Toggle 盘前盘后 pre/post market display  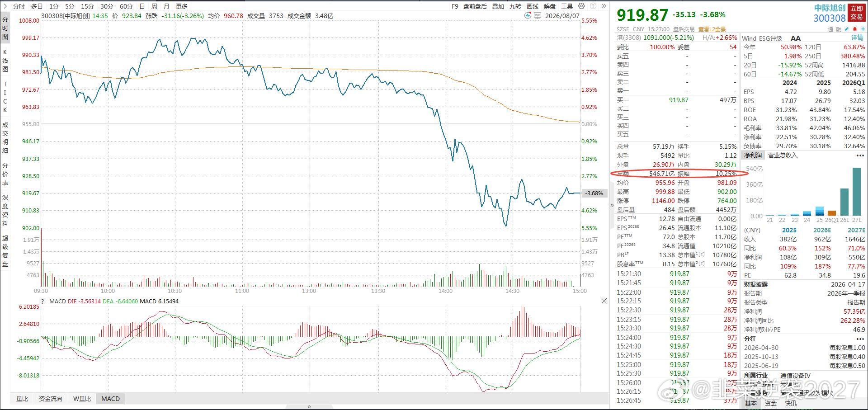pyautogui.click(x=475, y=6)
